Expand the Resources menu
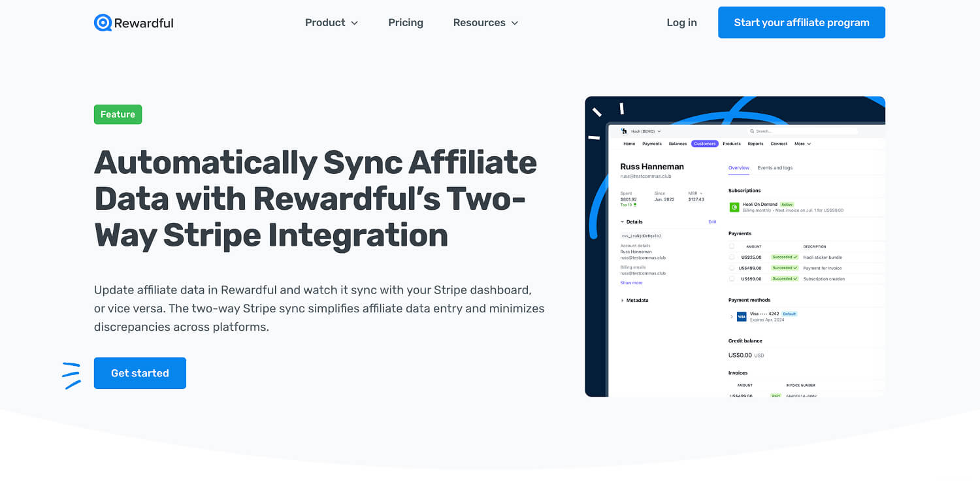The height and width of the screenshot is (481, 980). coord(485,22)
